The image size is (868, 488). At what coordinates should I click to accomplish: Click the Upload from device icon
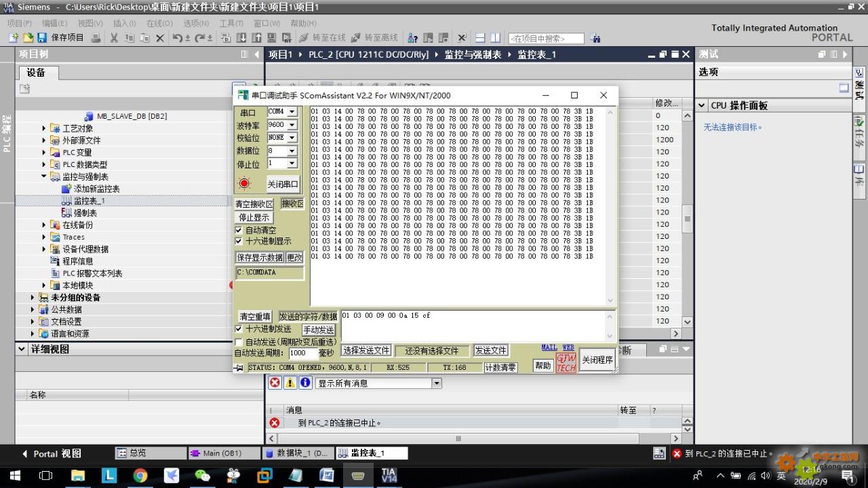click(256, 38)
